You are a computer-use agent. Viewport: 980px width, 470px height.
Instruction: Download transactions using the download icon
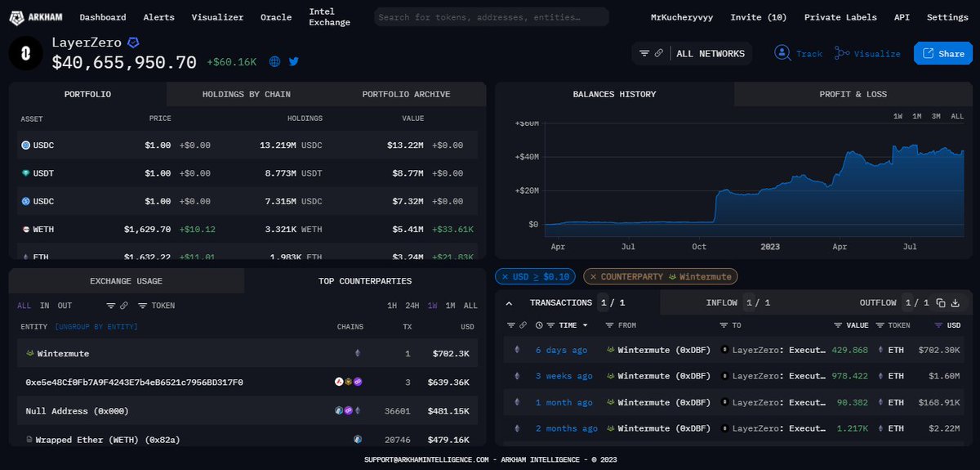point(955,303)
